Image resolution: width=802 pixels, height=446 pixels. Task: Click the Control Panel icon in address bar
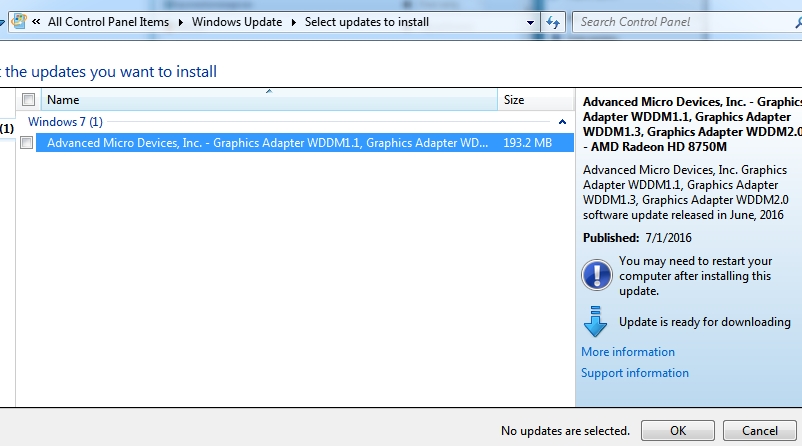[x=19, y=22]
